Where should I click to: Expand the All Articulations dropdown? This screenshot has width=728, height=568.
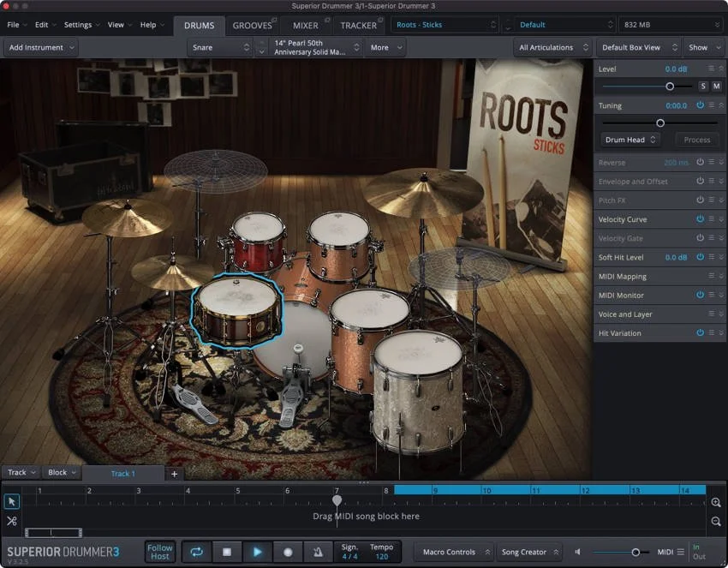point(552,47)
